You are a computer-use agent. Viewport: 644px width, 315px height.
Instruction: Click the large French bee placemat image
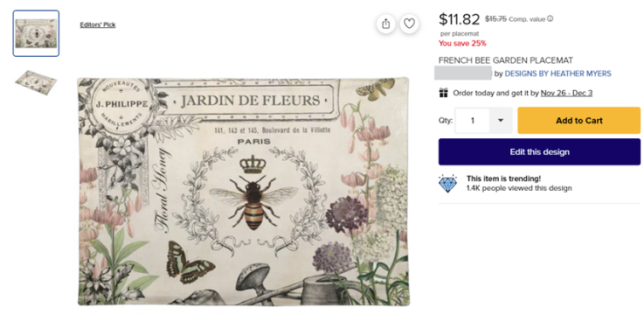pyautogui.click(x=244, y=192)
